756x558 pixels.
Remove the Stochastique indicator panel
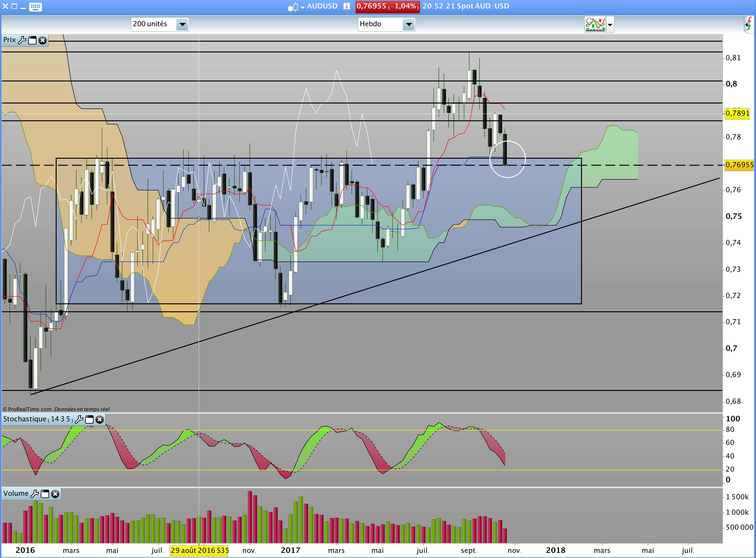(100, 419)
